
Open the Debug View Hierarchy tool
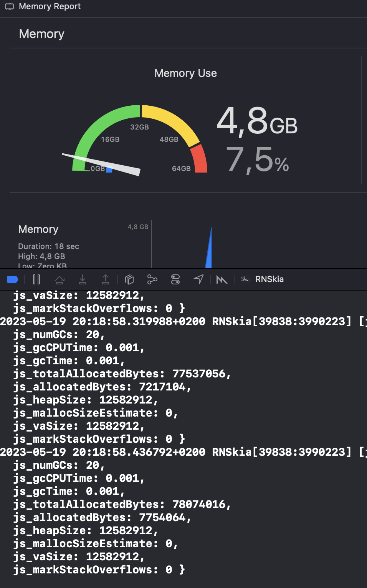coord(129,279)
